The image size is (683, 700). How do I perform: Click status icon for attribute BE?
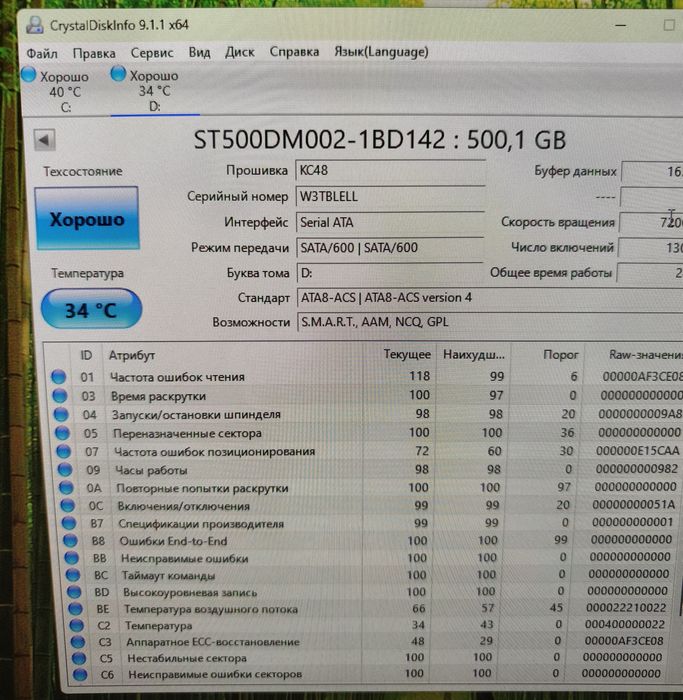(75, 608)
